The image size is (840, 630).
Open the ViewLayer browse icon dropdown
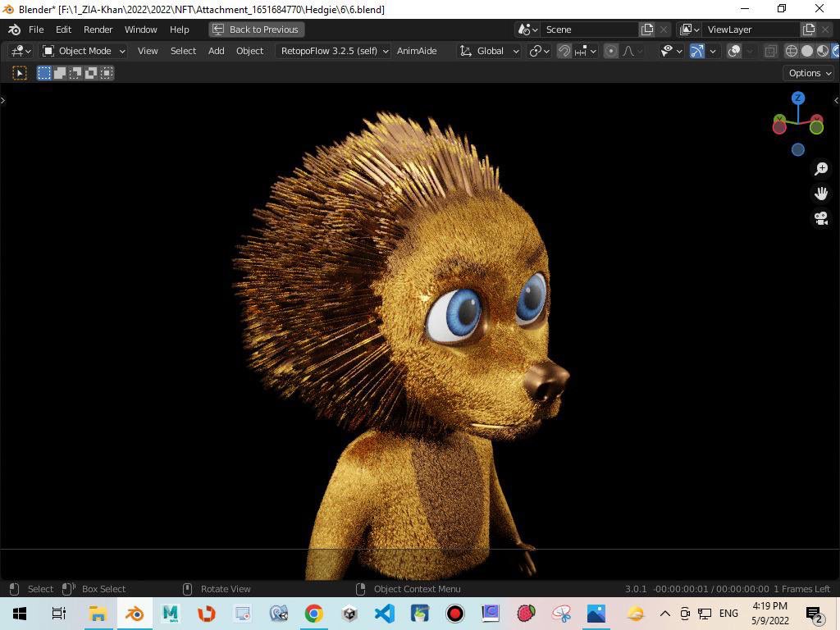click(x=689, y=30)
